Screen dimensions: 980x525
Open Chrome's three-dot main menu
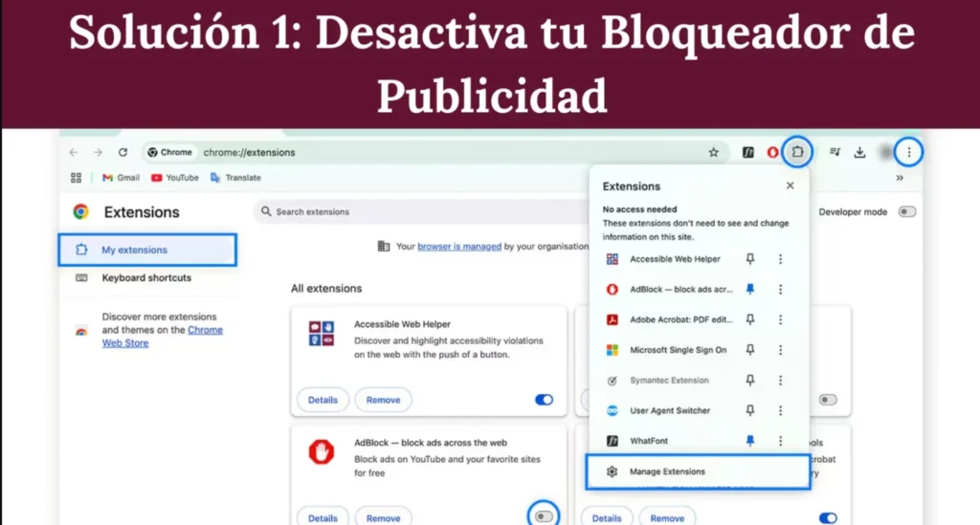[909, 152]
